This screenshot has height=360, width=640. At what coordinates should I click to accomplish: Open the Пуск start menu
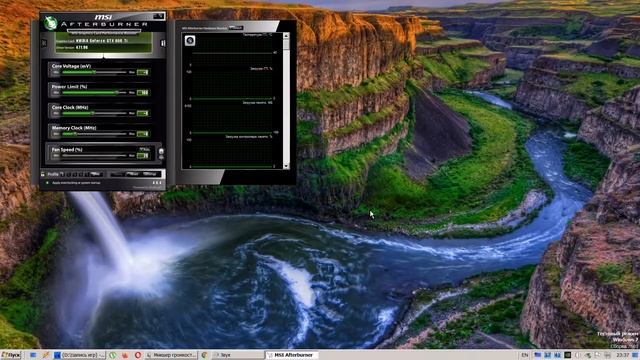(11, 355)
